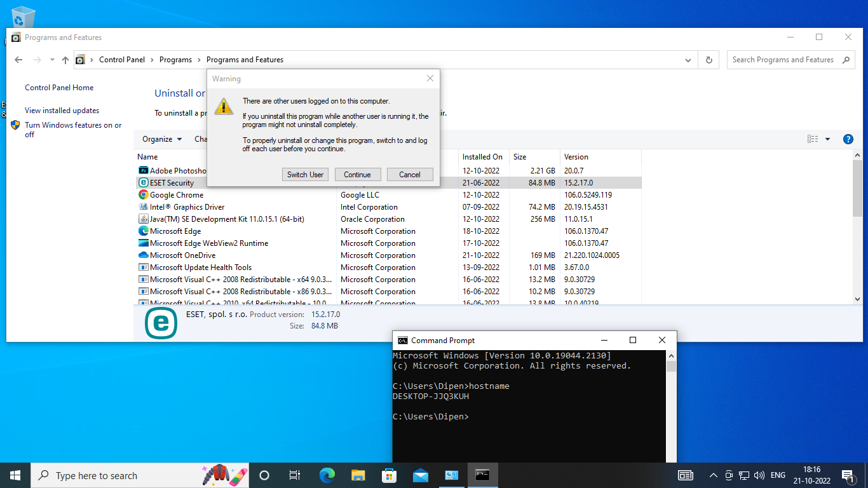Open View installed updates link

[62, 111]
